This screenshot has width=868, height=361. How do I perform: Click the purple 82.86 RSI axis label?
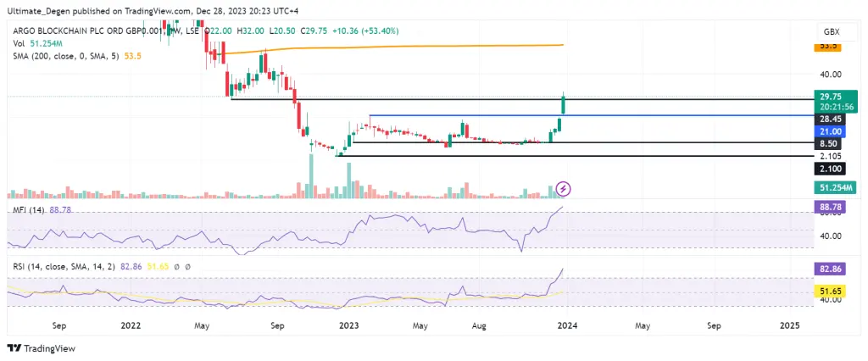[x=829, y=269]
